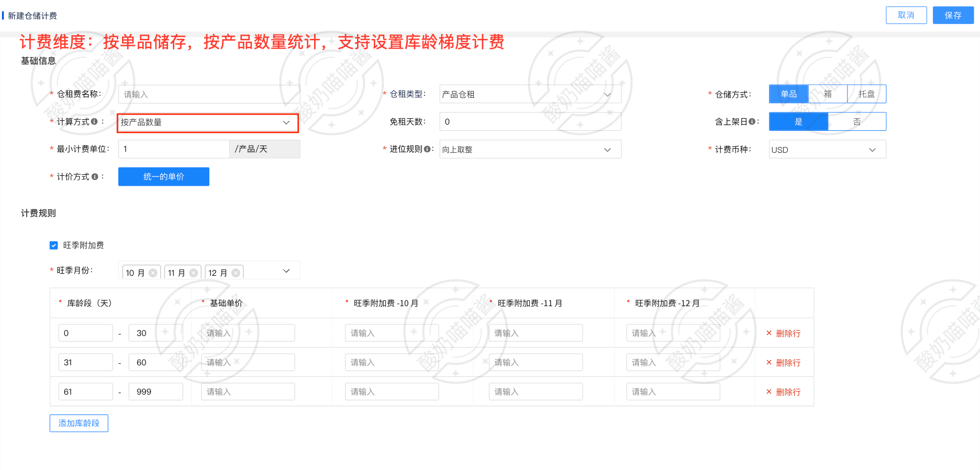
Task: Edit the start day field showing 31
Action: [x=86, y=362]
